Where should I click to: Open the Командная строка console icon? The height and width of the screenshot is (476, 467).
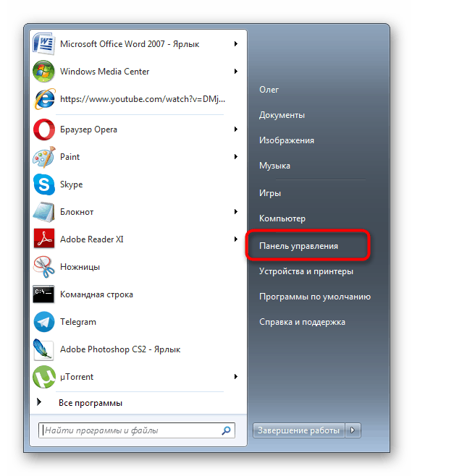point(43,294)
